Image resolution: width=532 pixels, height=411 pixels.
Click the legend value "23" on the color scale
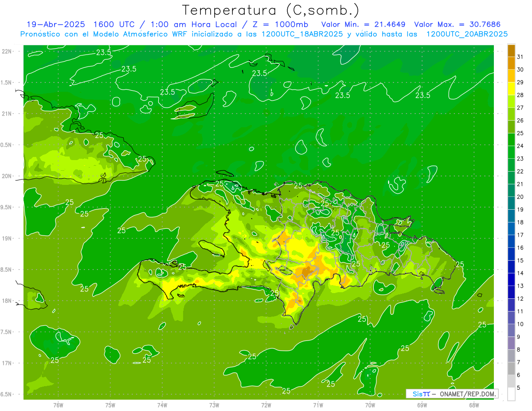(x=520, y=158)
